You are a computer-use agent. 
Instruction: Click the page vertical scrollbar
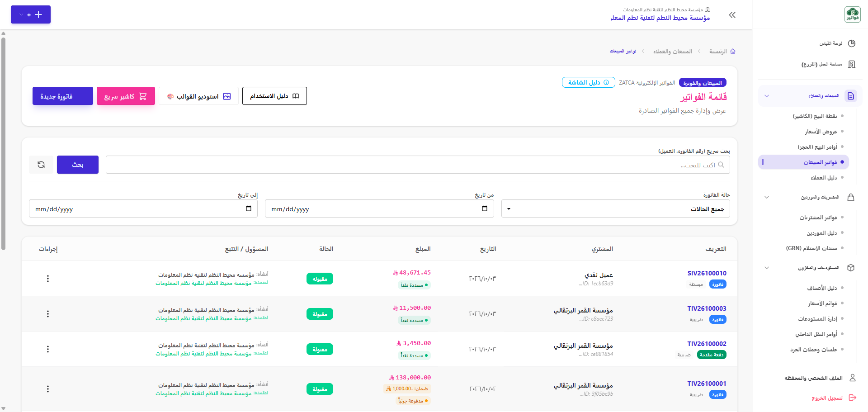click(x=3, y=144)
